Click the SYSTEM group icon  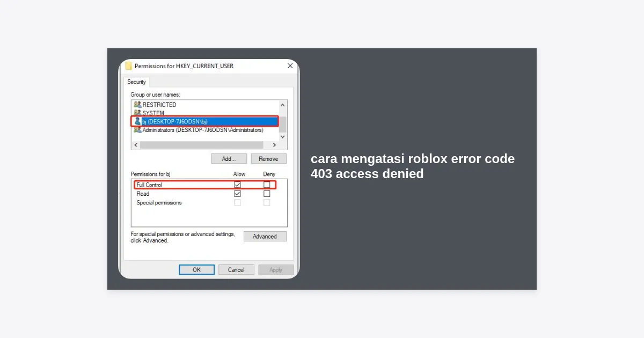point(137,113)
